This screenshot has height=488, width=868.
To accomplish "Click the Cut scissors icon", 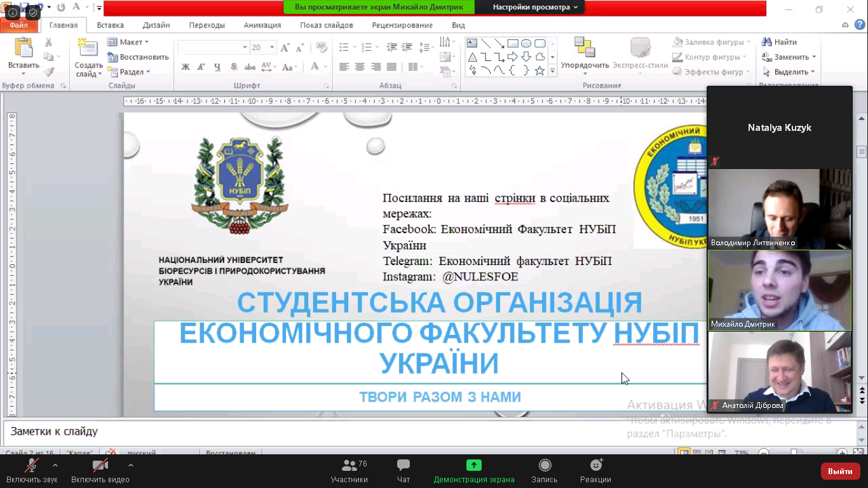I will point(49,42).
